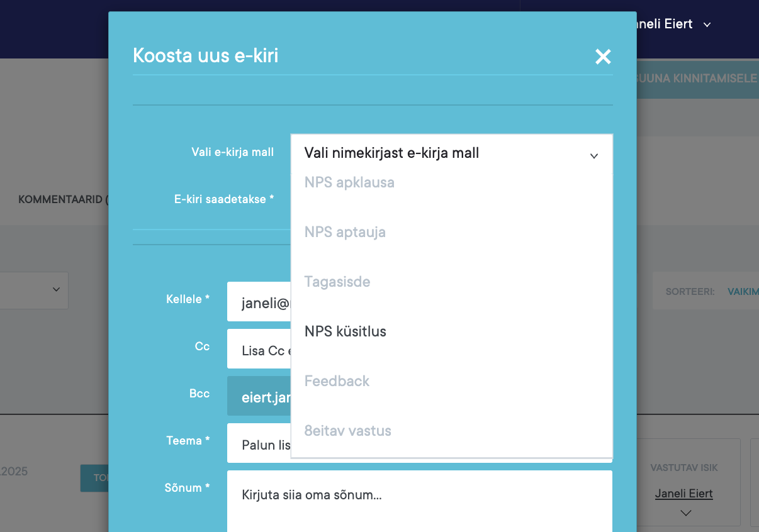Screen dimensions: 759x532
Task: Click the Teema subject field
Action: 259,444
